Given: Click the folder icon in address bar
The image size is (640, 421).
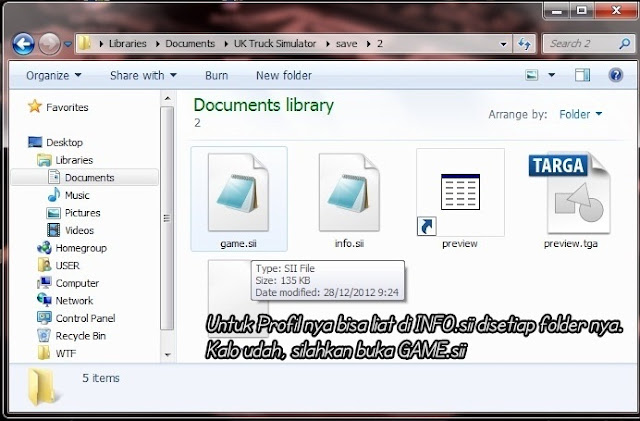Looking at the screenshot, I should pos(84,43).
